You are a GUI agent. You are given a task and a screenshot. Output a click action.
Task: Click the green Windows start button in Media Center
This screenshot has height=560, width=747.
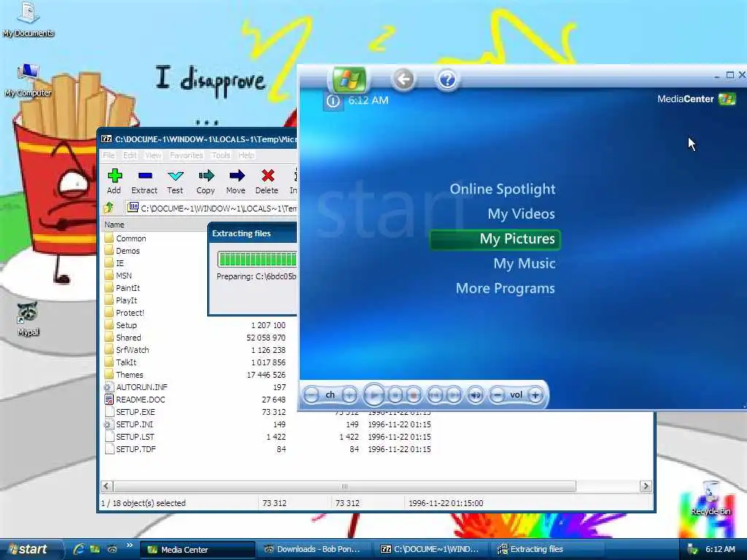coord(349,79)
